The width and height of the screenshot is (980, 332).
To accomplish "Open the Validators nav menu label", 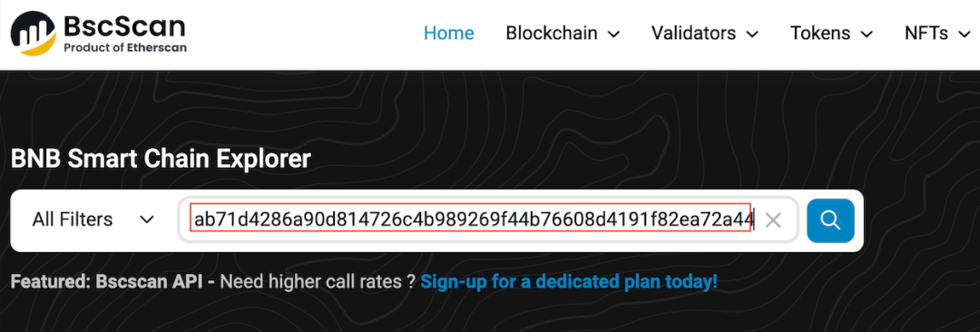I will point(694,33).
